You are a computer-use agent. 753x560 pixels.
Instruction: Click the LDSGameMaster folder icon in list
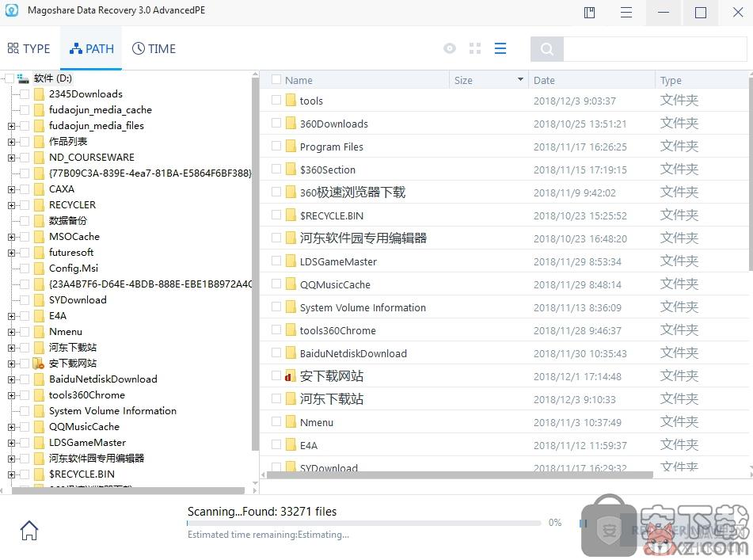click(291, 261)
